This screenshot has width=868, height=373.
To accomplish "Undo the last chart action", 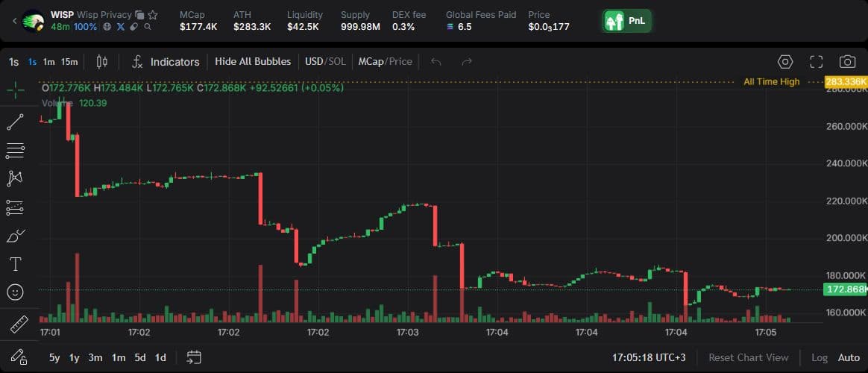I will point(436,61).
